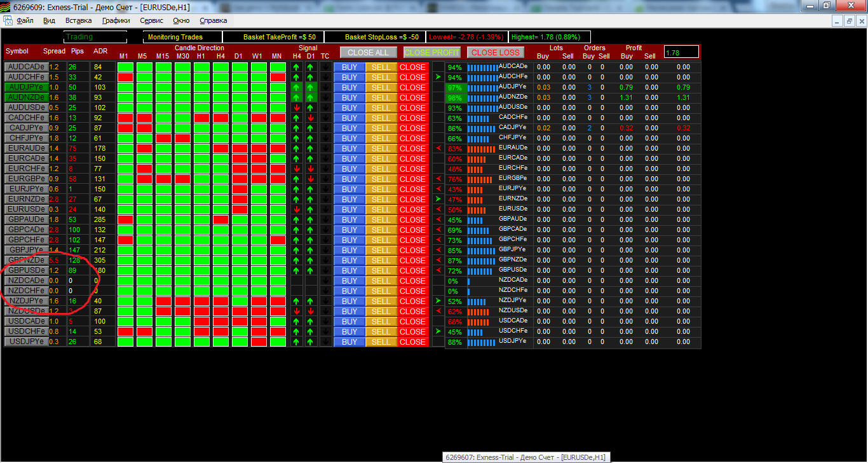This screenshot has width=868, height=463.
Task: Click the D1 signal arrow for AUDNZDe
Action: [x=311, y=97]
